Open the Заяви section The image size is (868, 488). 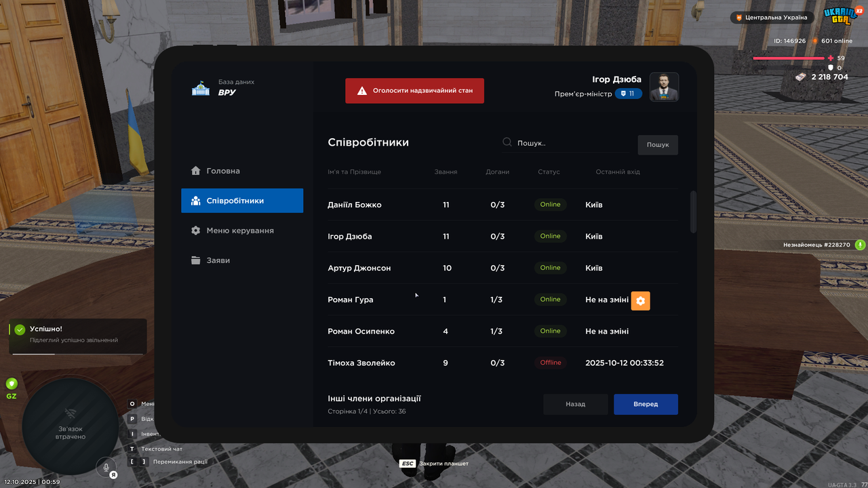tap(242, 260)
